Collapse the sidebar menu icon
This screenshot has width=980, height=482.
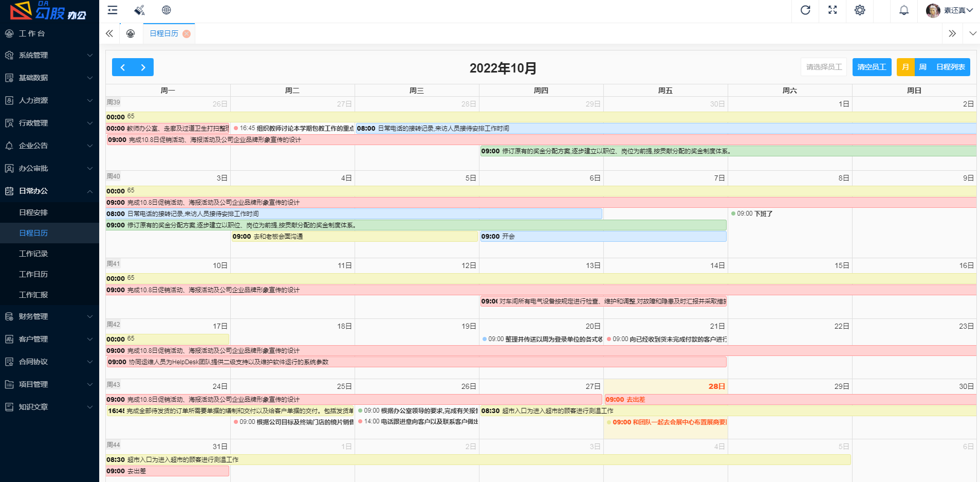(x=113, y=10)
